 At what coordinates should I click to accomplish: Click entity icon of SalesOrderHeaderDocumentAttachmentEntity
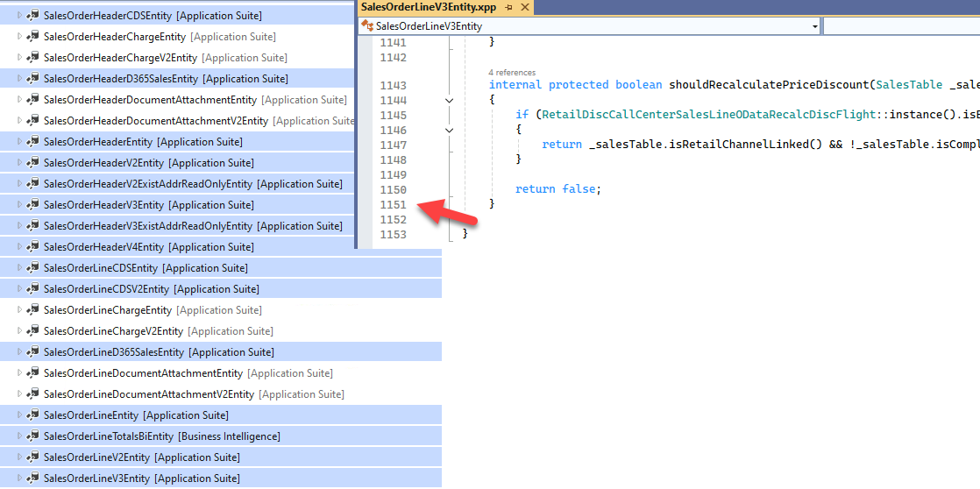33,99
